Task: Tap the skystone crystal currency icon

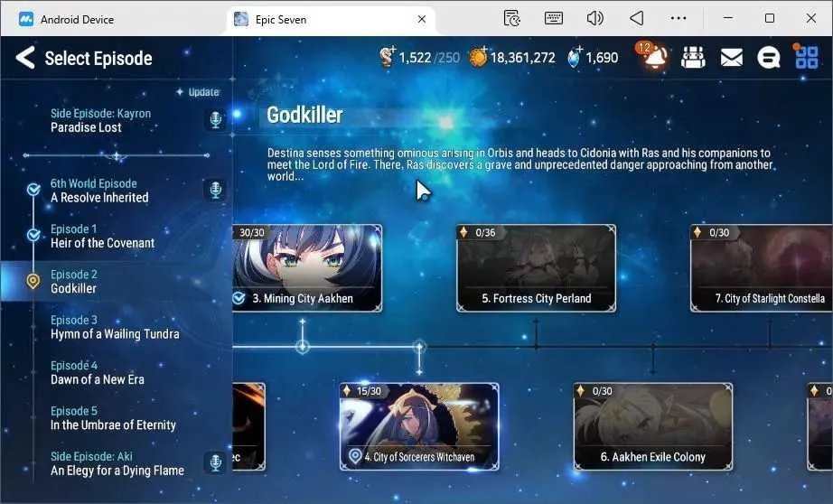Action: point(575,58)
